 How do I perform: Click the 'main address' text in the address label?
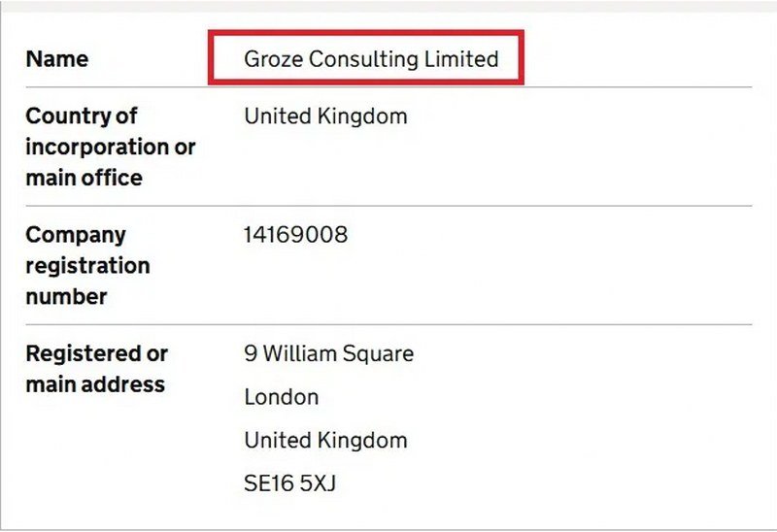pos(95,383)
